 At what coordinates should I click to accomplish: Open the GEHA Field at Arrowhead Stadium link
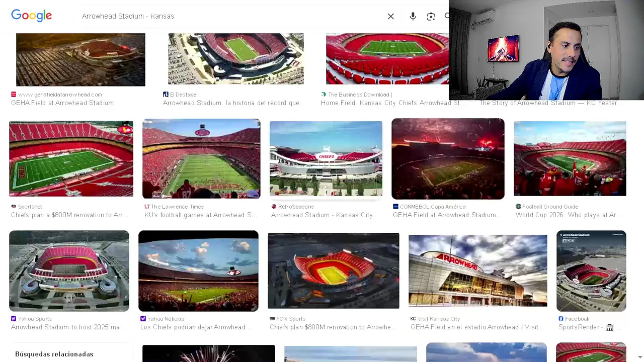coord(62,103)
